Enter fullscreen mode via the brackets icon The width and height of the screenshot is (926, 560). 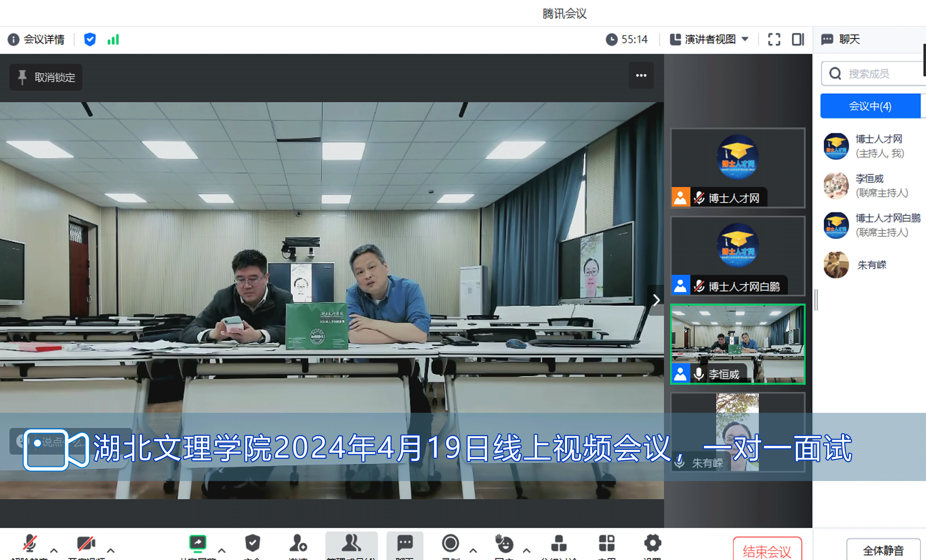(774, 39)
